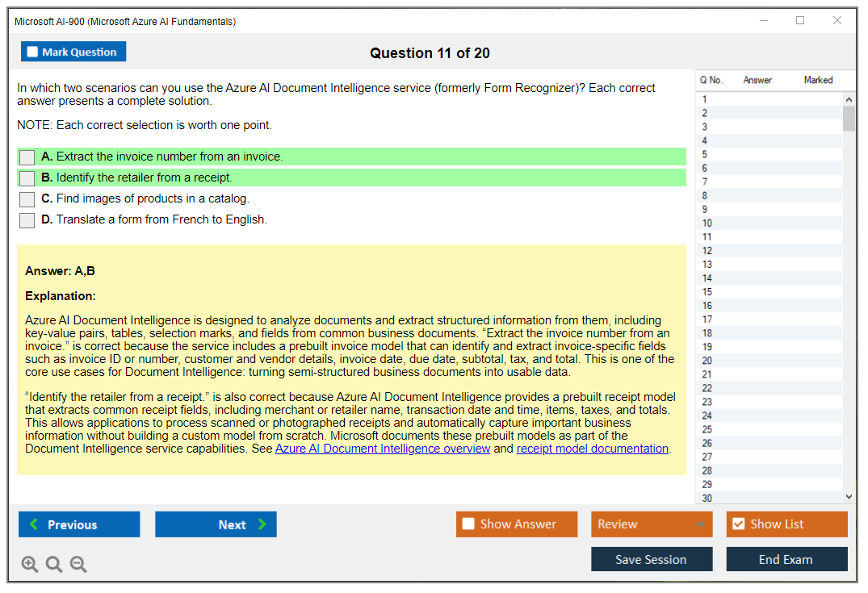
Task: Click the Answer column header
Action: [757, 80]
